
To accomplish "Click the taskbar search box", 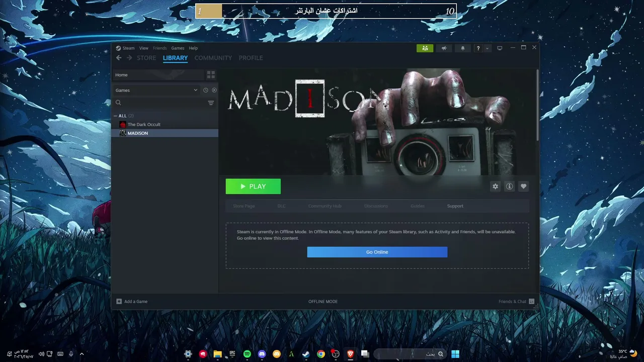I will point(411,354).
